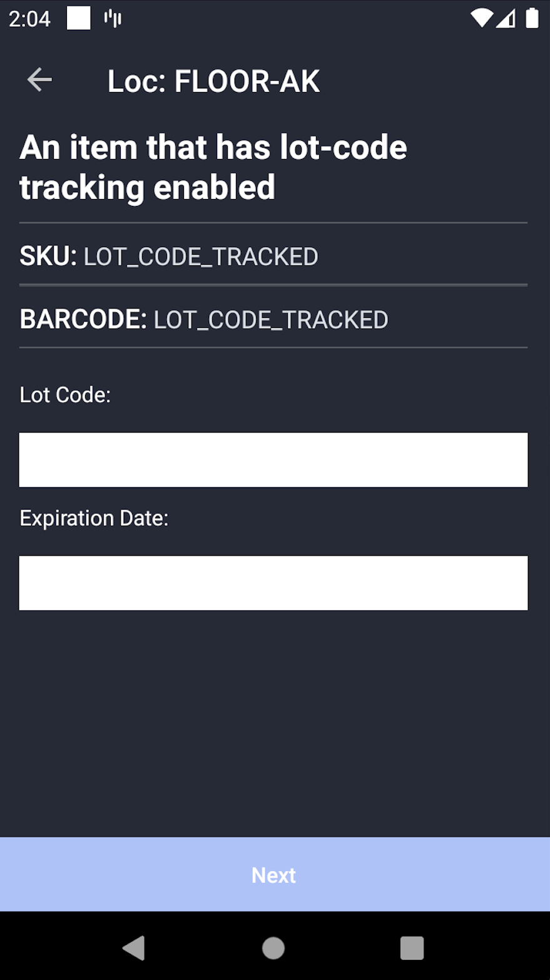Tap the notification square icon near the clock
The height and width of the screenshot is (980, 550).
[78, 18]
